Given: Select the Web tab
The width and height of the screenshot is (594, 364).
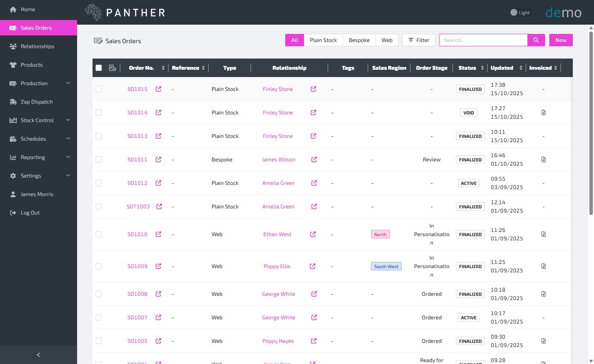Looking at the screenshot, I should click(x=387, y=40).
